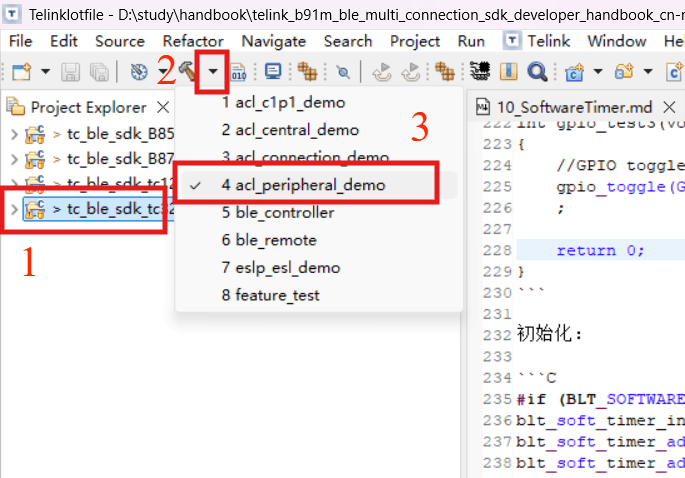The image size is (685, 478).
Task: Click the magnifier Search toolbar icon
Action: (x=537, y=72)
